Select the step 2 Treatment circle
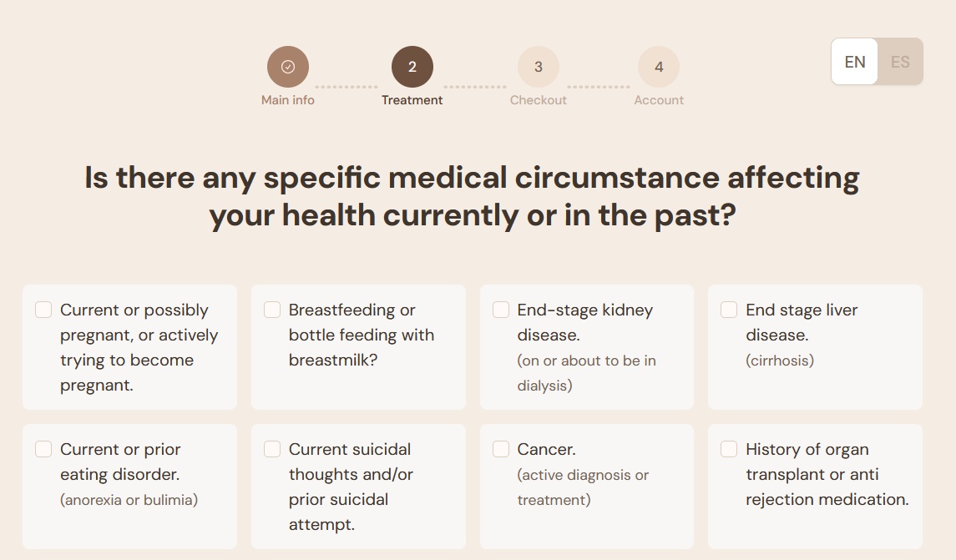 412,67
